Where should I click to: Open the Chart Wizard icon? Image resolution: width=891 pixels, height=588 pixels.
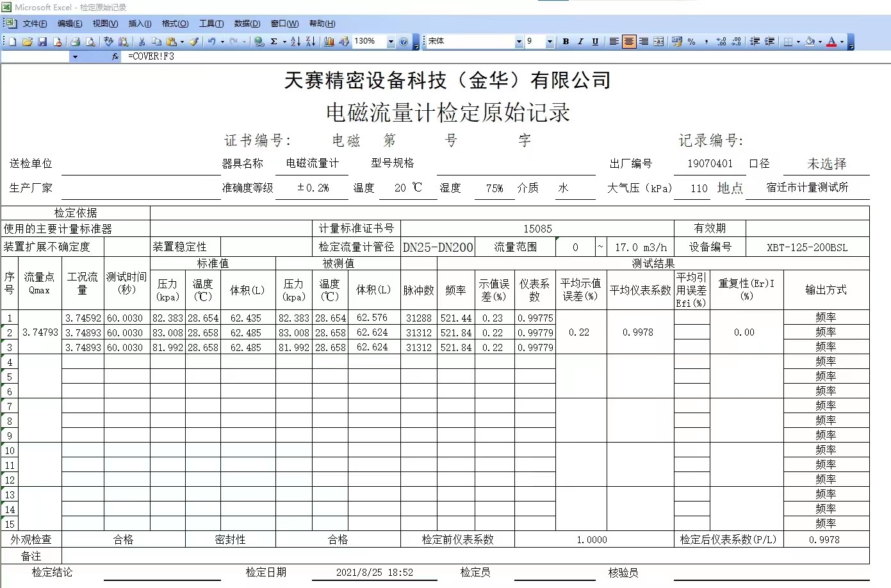coord(329,42)
